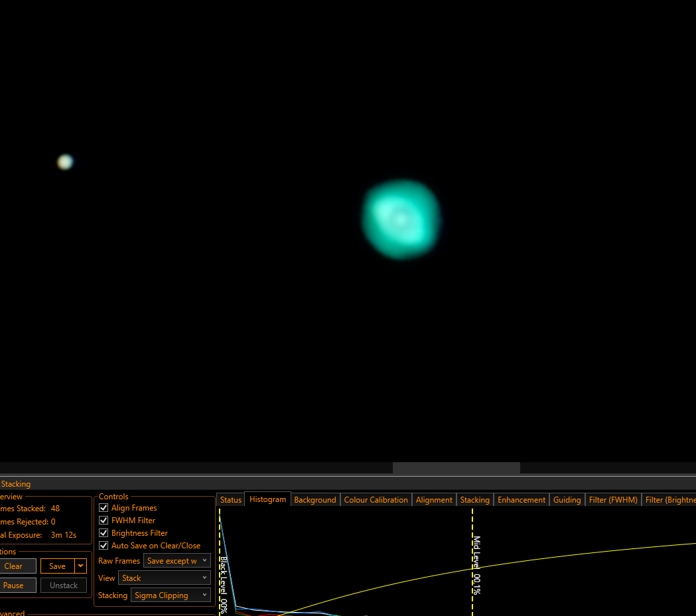Save the current stack
This screenshot has width=696, height=616.
point(57,566)
